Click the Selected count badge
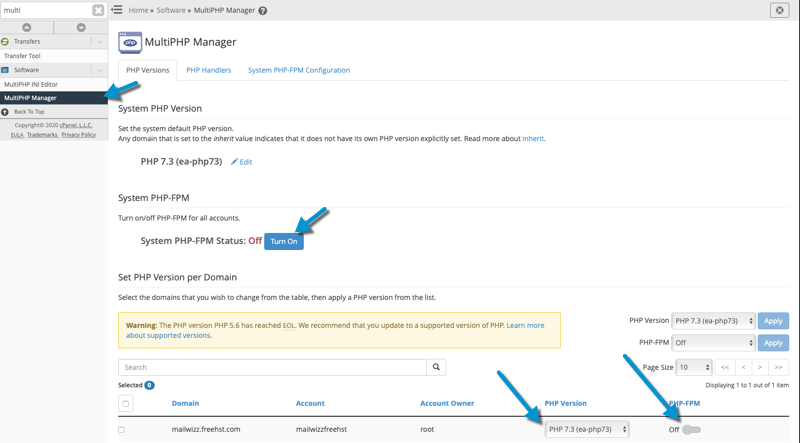This screenshot has height=443, width=800. 149,385
